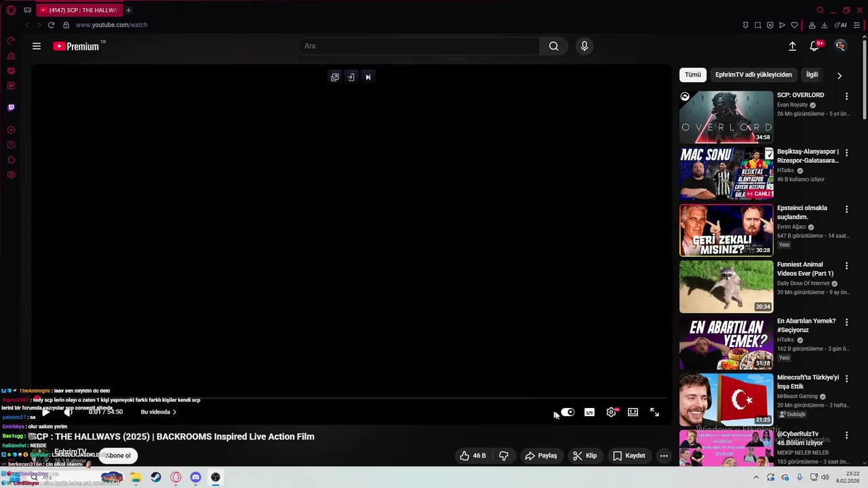This screenshot has width=868, height=488.
Task: Click the Paylaş share button
Action: point(541,455)
